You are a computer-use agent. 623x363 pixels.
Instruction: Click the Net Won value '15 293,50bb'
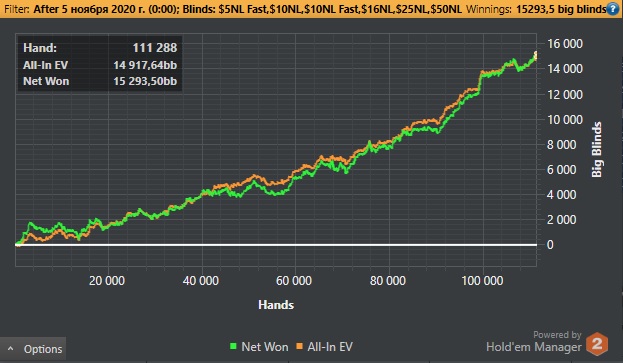coord(145,81)
